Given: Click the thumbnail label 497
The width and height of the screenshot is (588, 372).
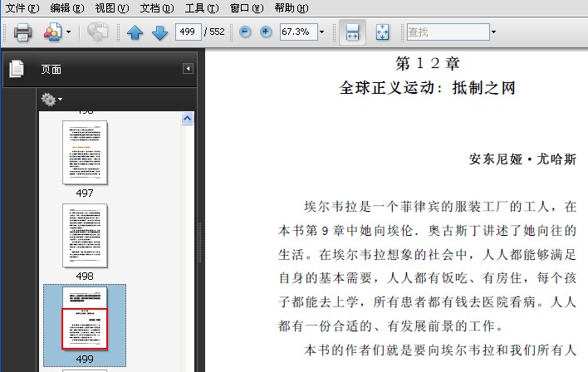Looking at the screenshot, I should click(85, 193).
